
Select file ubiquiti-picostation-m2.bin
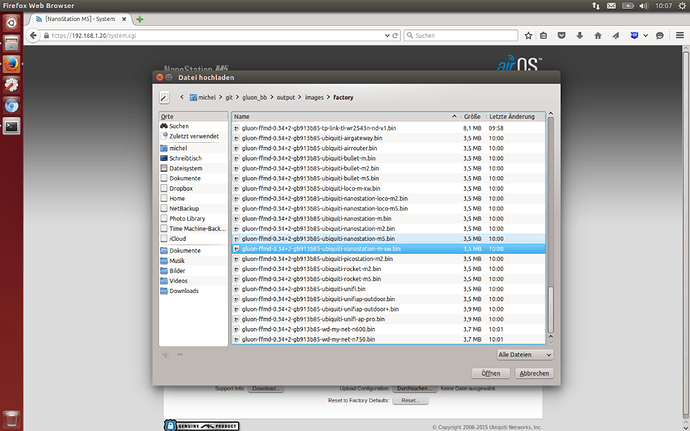(x=389, y=259)
